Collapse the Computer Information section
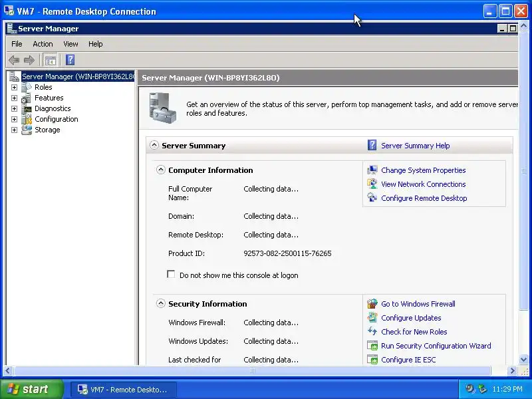The width and height of the screenshot is (532, 399). tap(160, 170)
